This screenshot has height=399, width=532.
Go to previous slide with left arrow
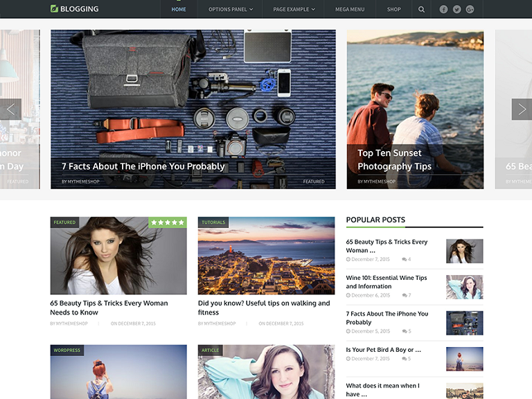pos(10,109)
